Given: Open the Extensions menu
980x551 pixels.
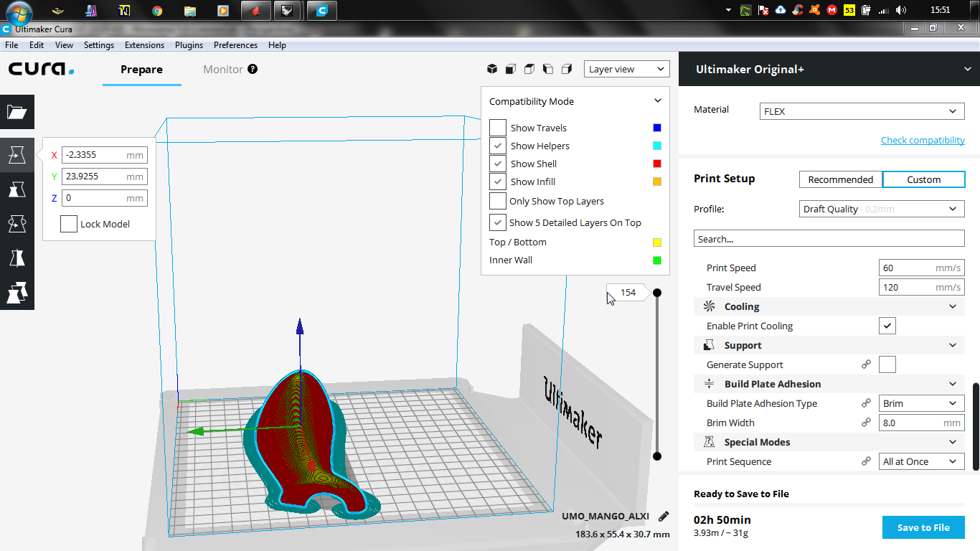Looking at the screenshot, I should 144,44.
